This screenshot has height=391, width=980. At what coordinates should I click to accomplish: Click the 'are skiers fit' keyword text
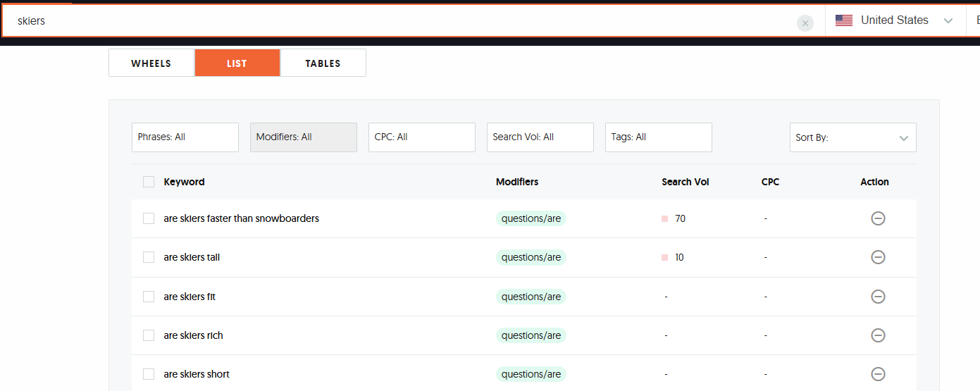point(190,297)
